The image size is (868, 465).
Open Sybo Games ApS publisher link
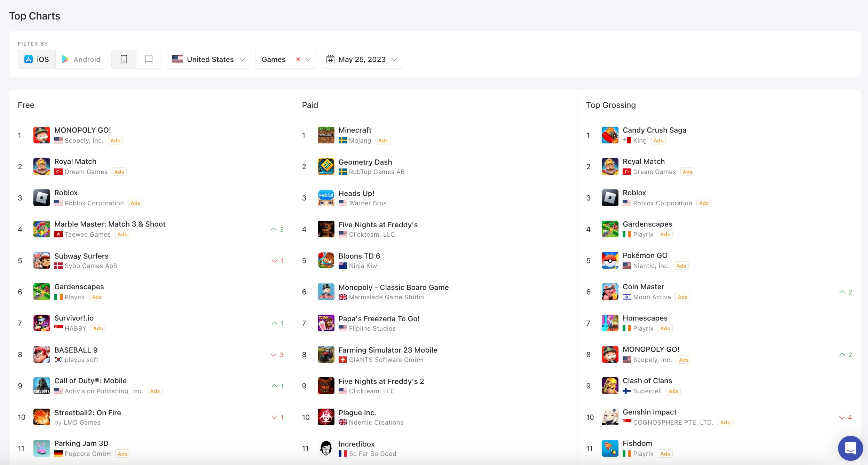coord(91,266)
